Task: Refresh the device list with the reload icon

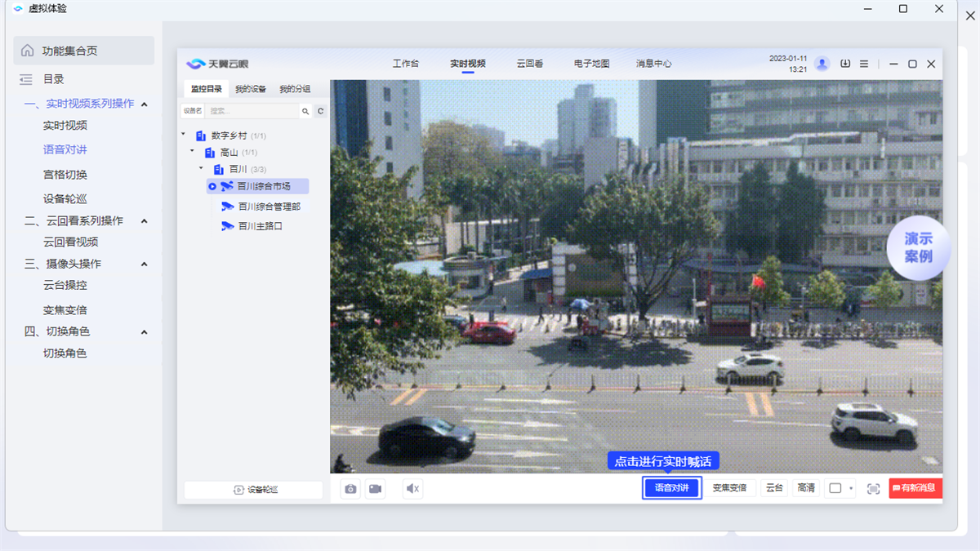Action: click(321, 111)
